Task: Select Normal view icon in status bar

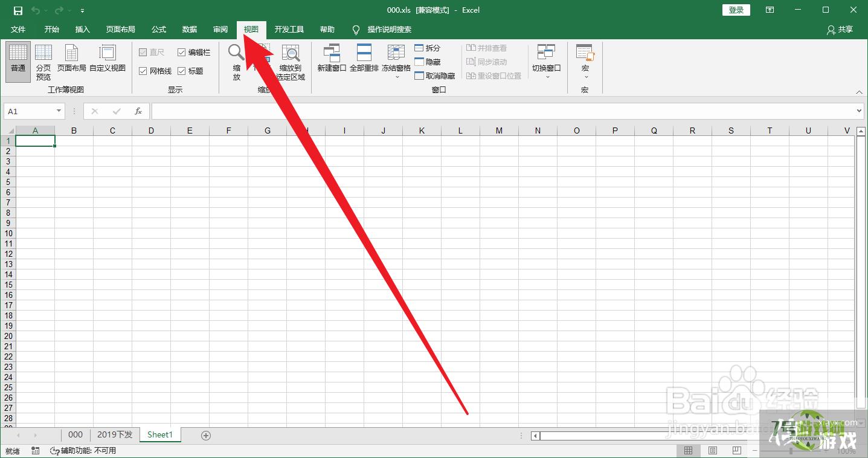Action: pos(688,451)
